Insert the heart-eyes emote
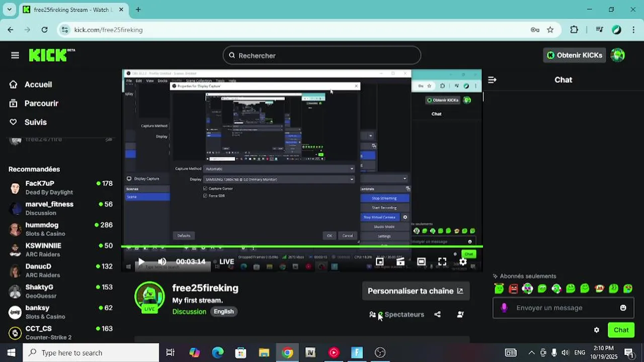Image resolution: width=644 pixels, height=362 pixels. tap(527, 288)
